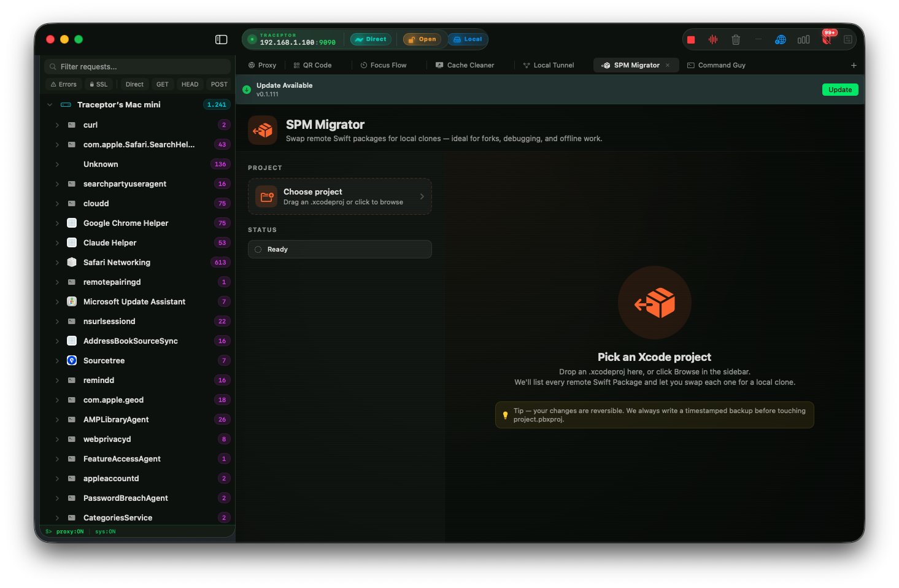Click the orange SPM Migrator header icon
The height and width of the screenshot is (588, 899).
263,130
